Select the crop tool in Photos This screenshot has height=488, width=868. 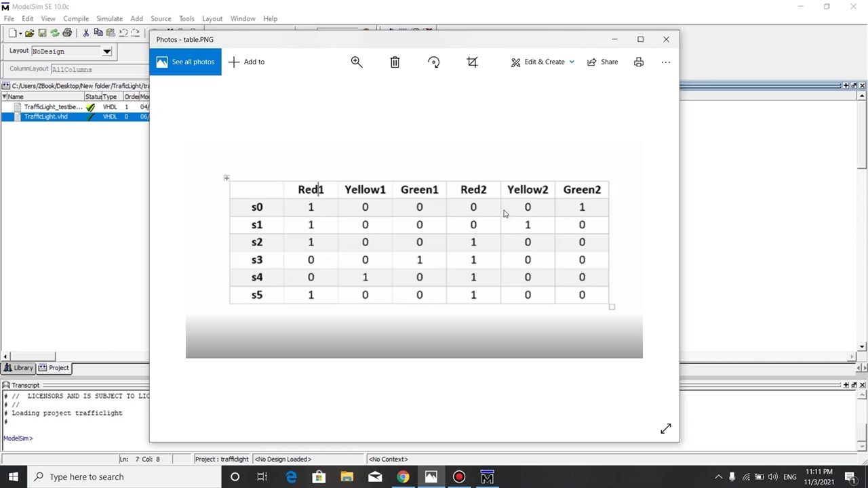coord(473,62)
